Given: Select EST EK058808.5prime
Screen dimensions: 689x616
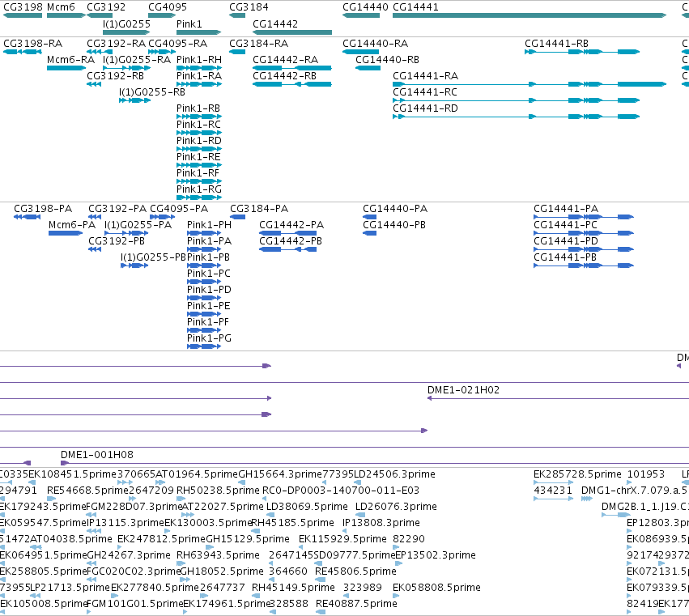Looking at the screenshot, I should point(436,588).
